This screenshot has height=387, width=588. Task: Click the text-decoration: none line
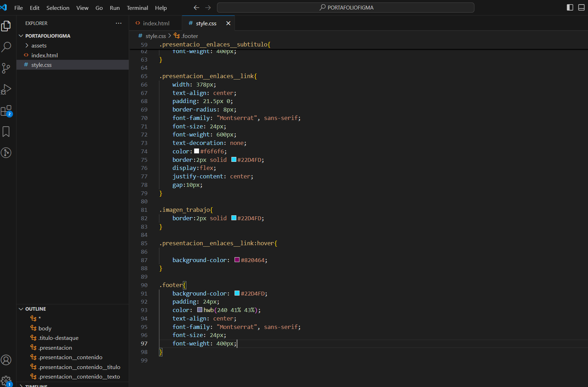point(210,143)
